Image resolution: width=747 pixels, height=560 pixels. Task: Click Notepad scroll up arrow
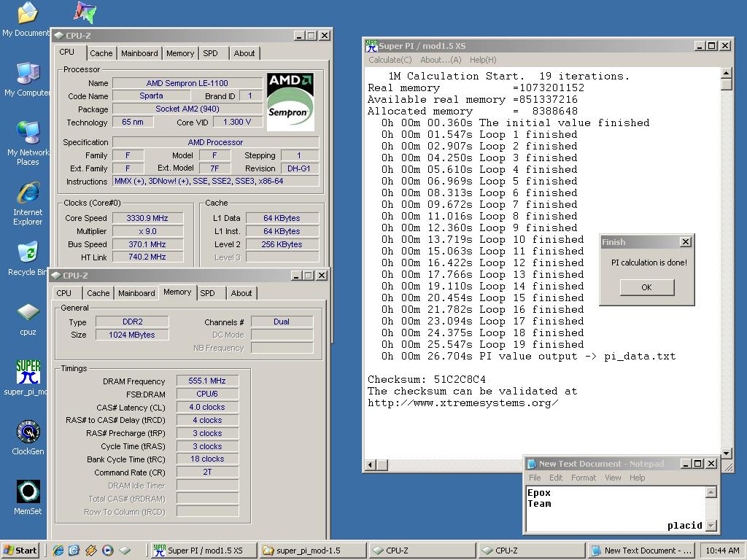click(711, 492)
